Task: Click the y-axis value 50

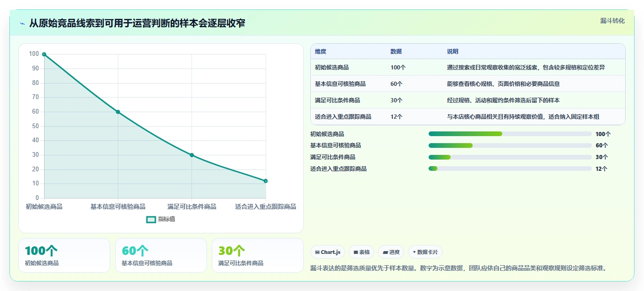Action: 35,126
